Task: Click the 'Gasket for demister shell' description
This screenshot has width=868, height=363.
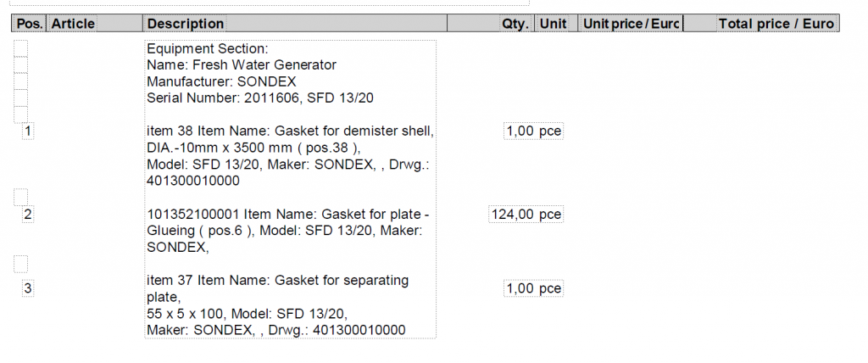Action: (290, 131)
